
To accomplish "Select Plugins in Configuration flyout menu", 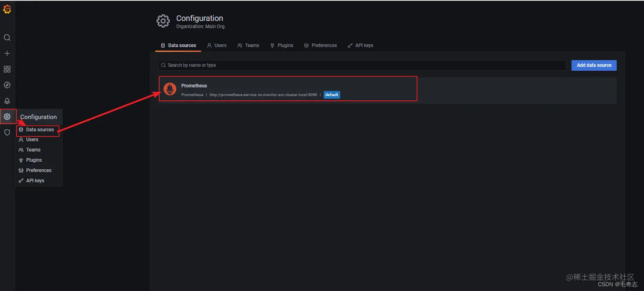I will click(34, 160).
